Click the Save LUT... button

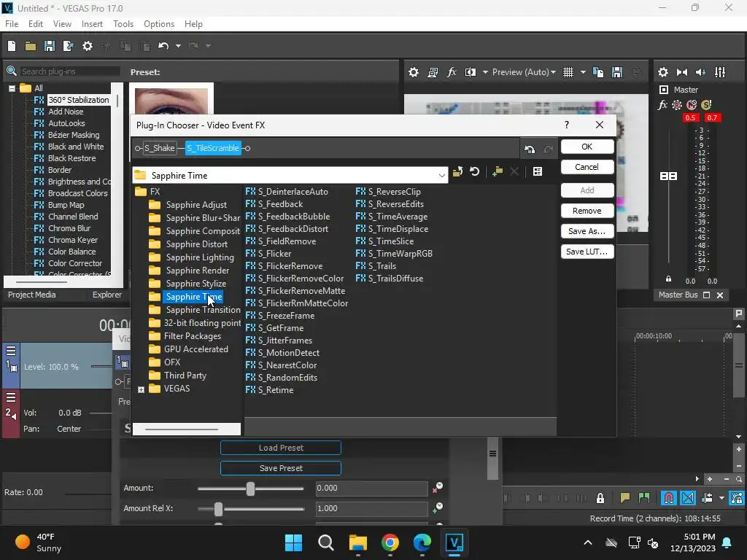click(587, 252)
